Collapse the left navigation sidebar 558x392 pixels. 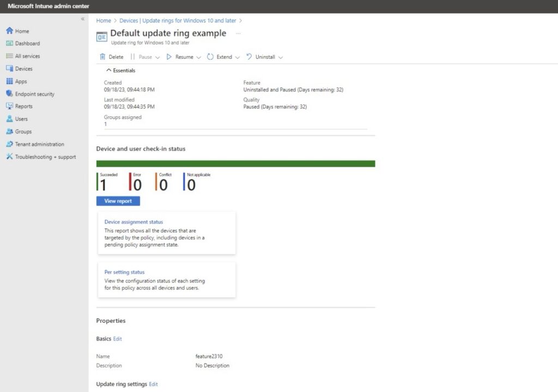83,19
